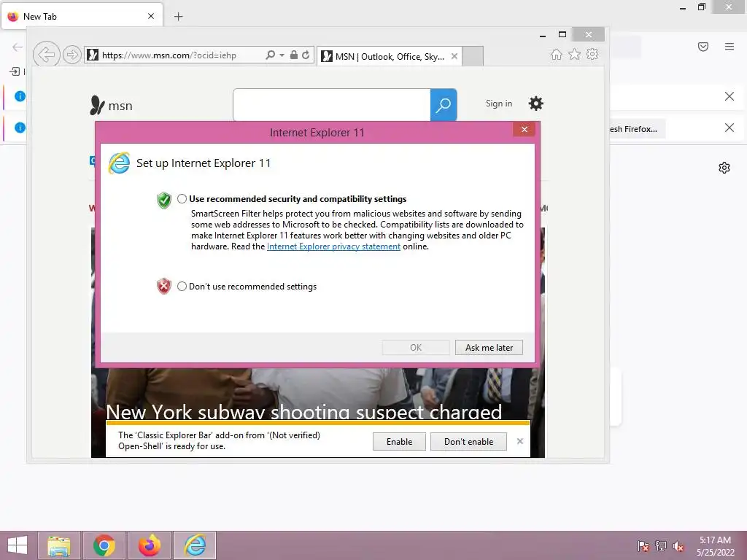Open Internet Explorer privacy statement link
The width and height of the screenshot is (747, 560).
click(x=333, y=246)
